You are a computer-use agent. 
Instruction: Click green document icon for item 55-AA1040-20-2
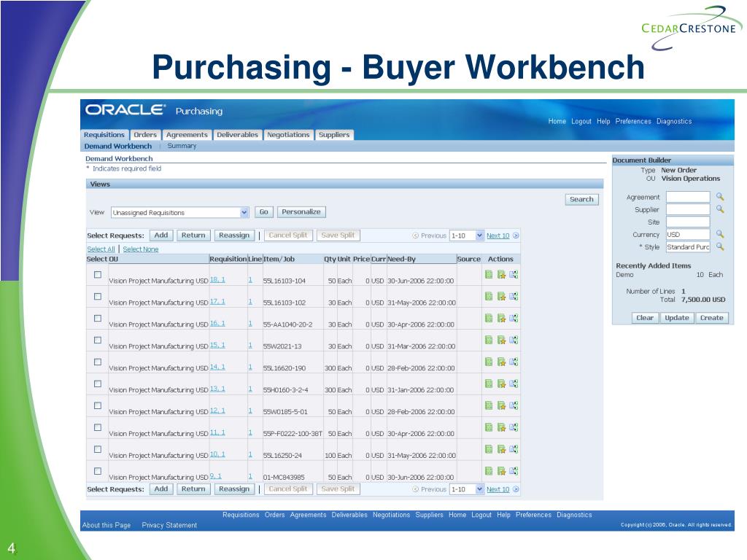pos(488,318)
